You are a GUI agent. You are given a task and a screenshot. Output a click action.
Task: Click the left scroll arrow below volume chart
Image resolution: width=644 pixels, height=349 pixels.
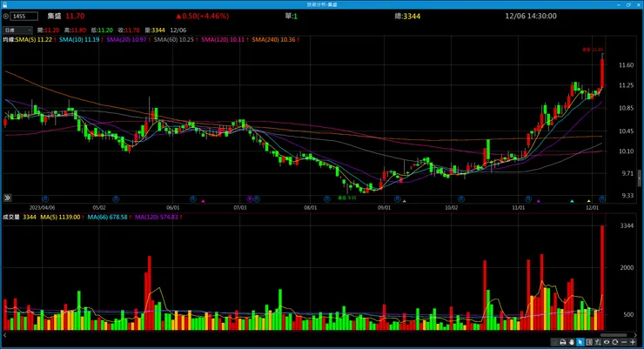4,335
